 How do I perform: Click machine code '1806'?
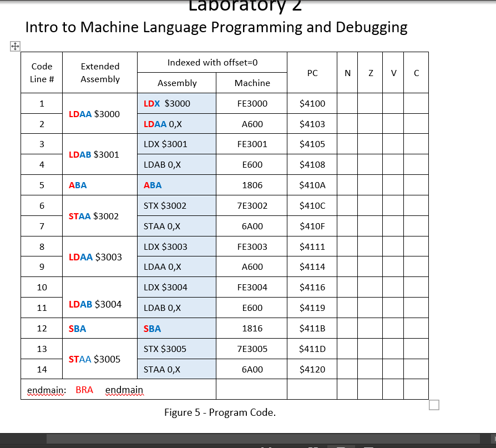pos(252,185)
